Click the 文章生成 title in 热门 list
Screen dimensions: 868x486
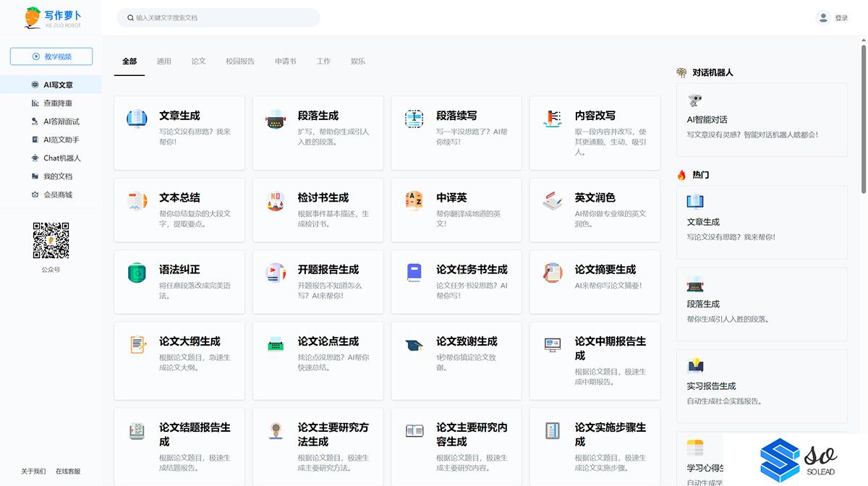click(703, 222)
